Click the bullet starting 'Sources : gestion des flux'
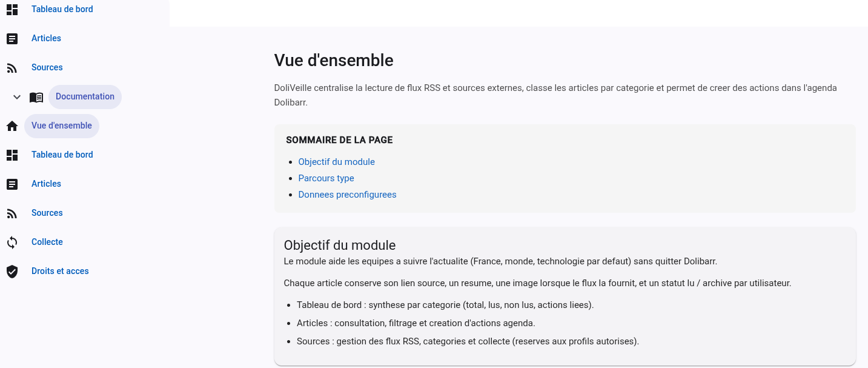The height and width of the screenshot is (368, 868). click(468, 341)
